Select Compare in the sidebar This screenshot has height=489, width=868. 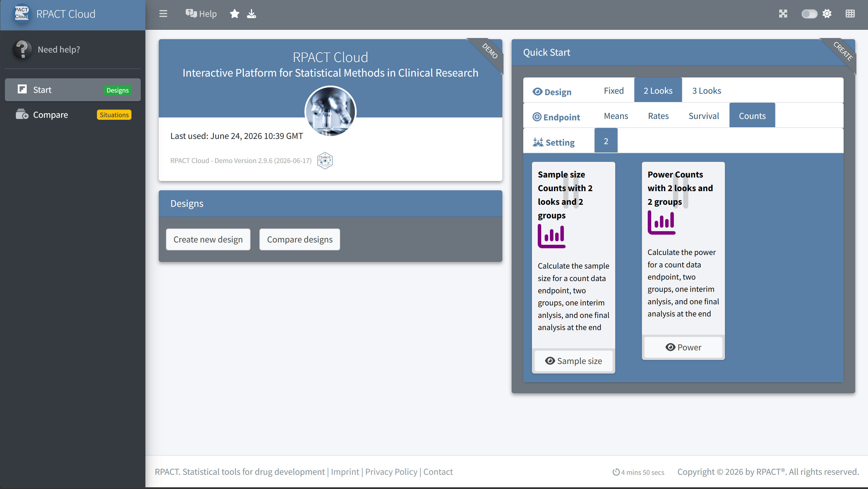tap(73, 115)
